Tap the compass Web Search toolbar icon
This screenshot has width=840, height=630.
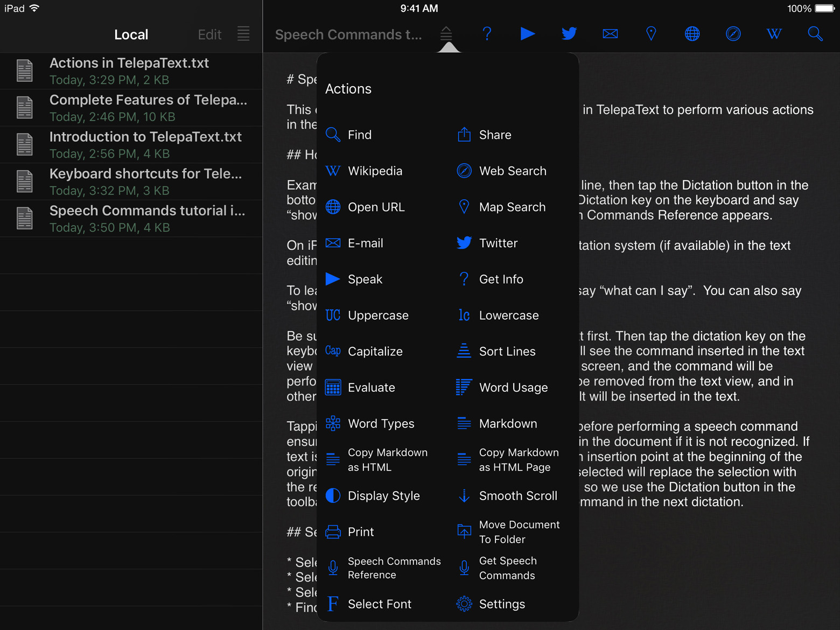pos(733,34)
